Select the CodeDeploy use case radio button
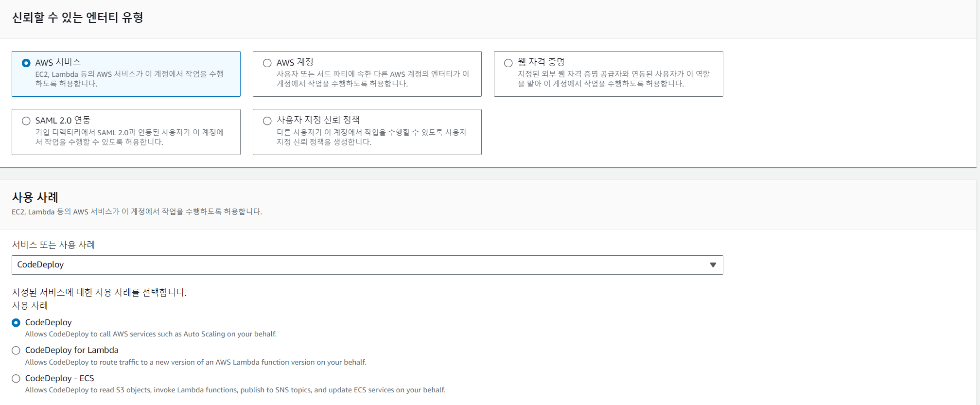The height and width of the screenshot is (405, 980). pos(16,323)
